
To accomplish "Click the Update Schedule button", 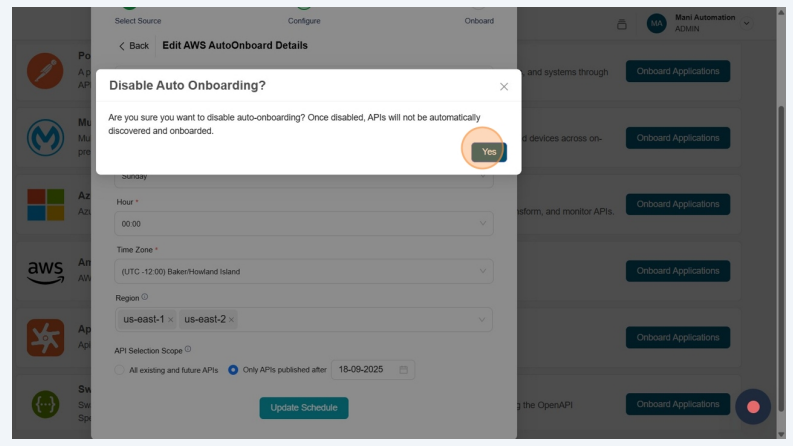I will 303,408.
